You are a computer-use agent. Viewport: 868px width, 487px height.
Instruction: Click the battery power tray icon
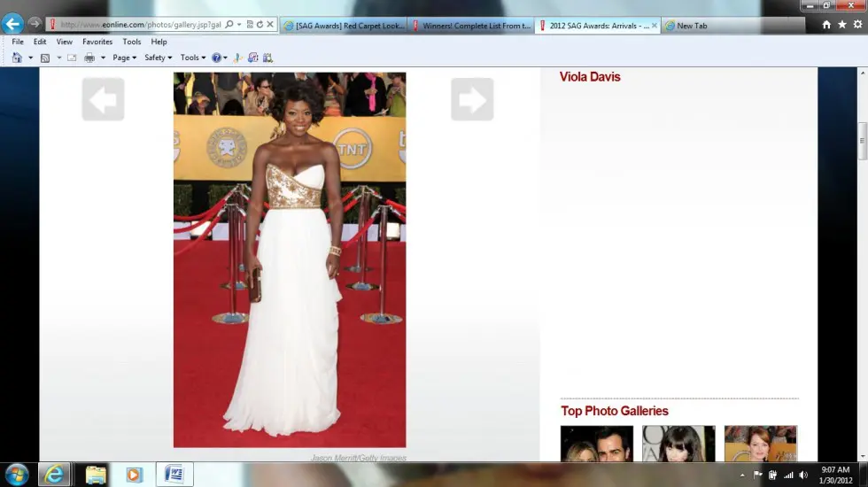click(x=772, y=475)
